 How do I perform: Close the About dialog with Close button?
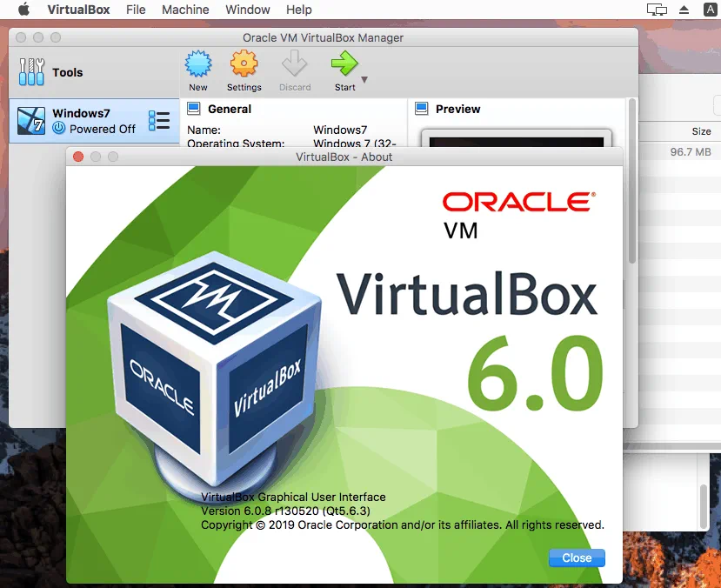pos(577,558)
